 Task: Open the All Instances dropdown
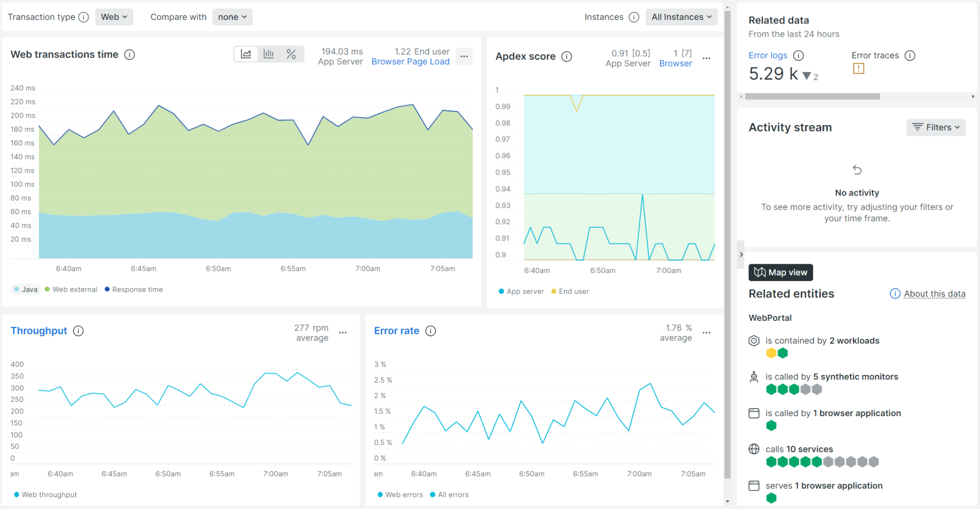pos(681,17)
